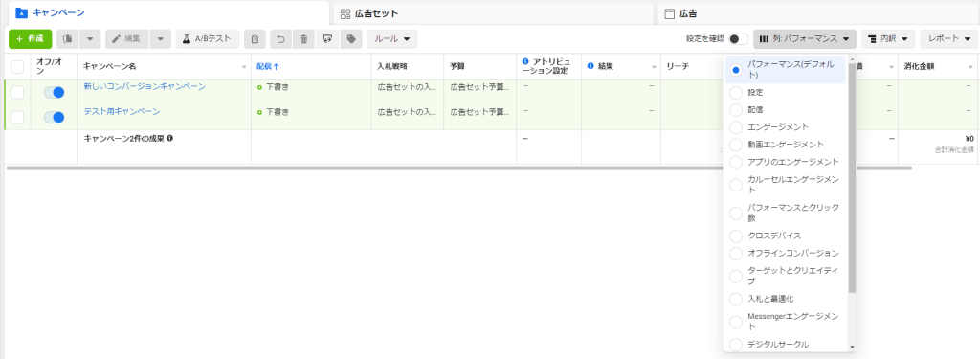Click the info icon next to キャンペーン2件の成果
Viewport: 980px width, 359px height.
click(170, 138)
